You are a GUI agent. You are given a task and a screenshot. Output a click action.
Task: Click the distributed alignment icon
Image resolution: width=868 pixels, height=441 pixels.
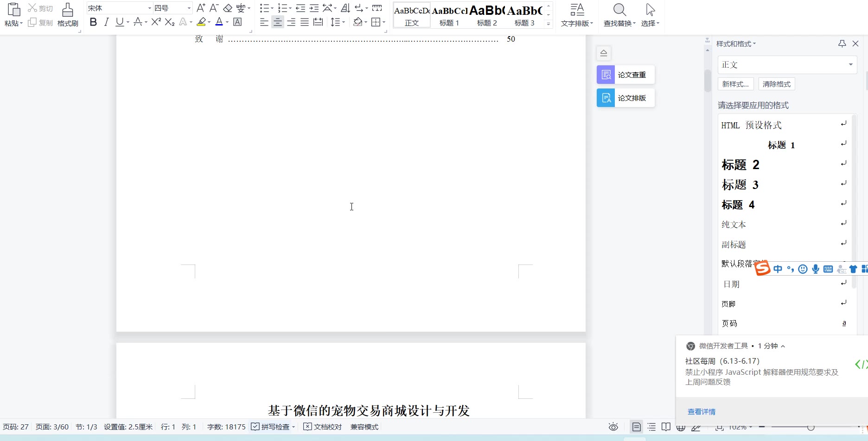click(318, 22)
